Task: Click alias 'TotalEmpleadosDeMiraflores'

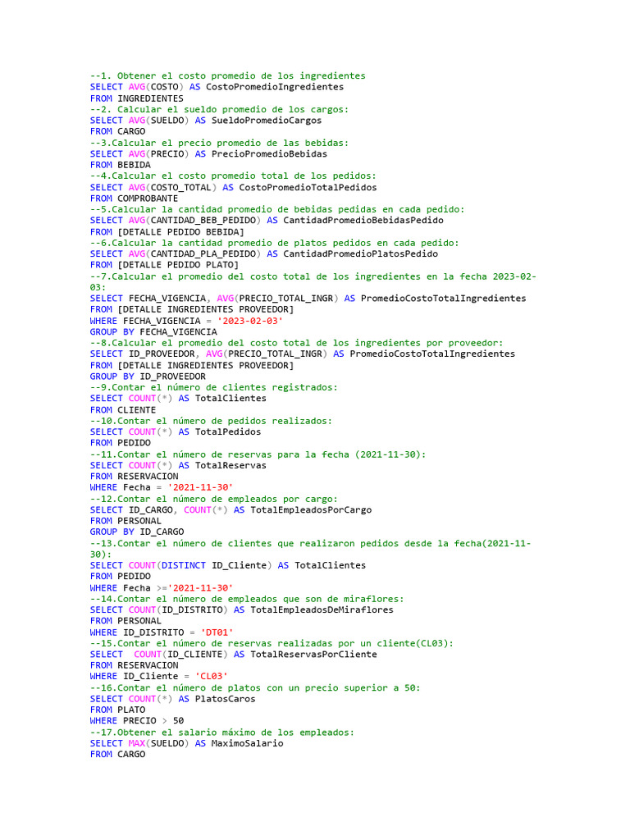Action: click(322, 609)
